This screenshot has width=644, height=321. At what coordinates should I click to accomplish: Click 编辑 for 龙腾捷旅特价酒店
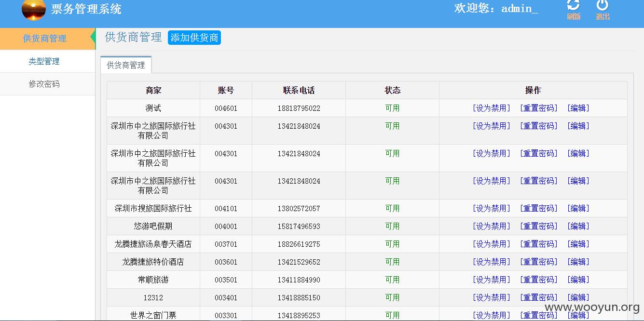[578, 262]
